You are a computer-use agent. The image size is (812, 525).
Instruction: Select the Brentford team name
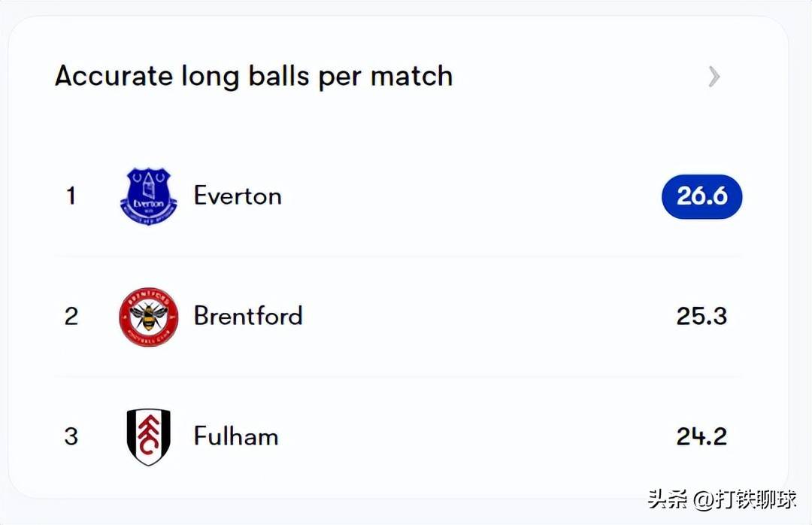248,316
